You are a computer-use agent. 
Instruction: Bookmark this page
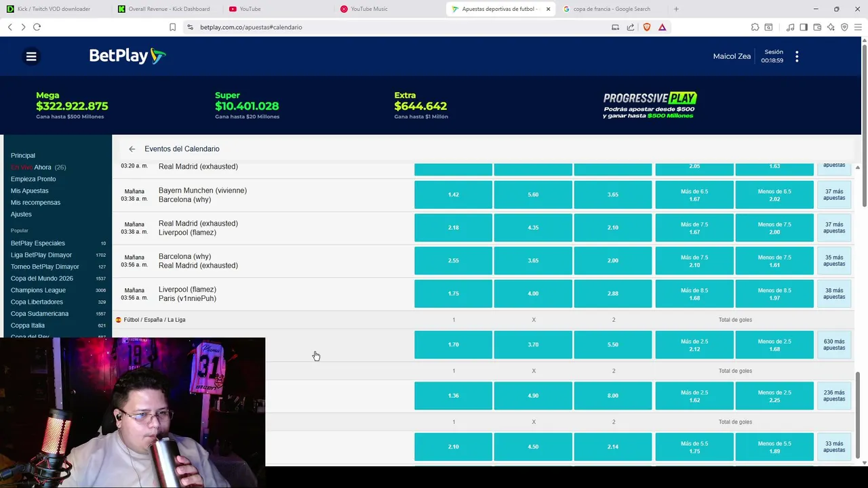pyautogui.click(x=172, y=27)
